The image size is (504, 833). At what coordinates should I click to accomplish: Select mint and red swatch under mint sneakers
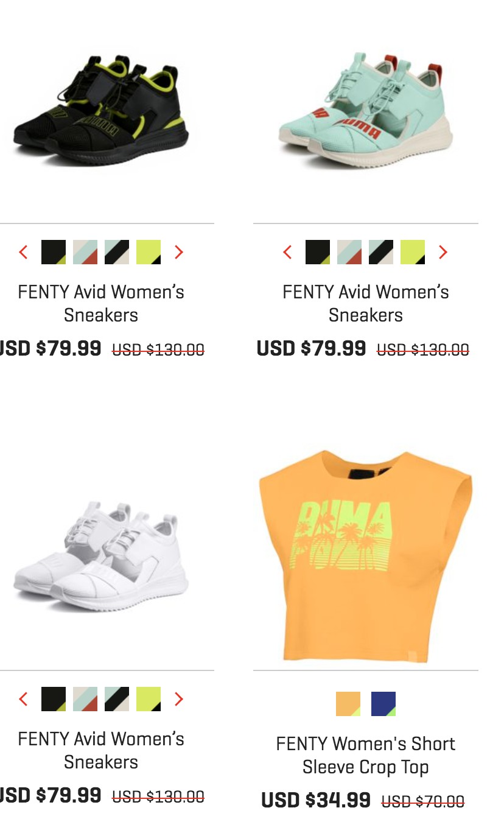pyautogui.click(x=349, y=252)
